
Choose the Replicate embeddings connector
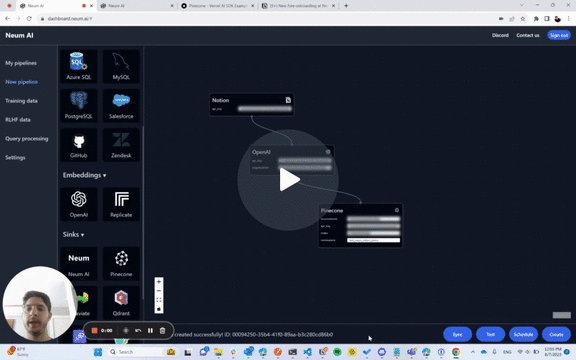(x=121, y=204)
